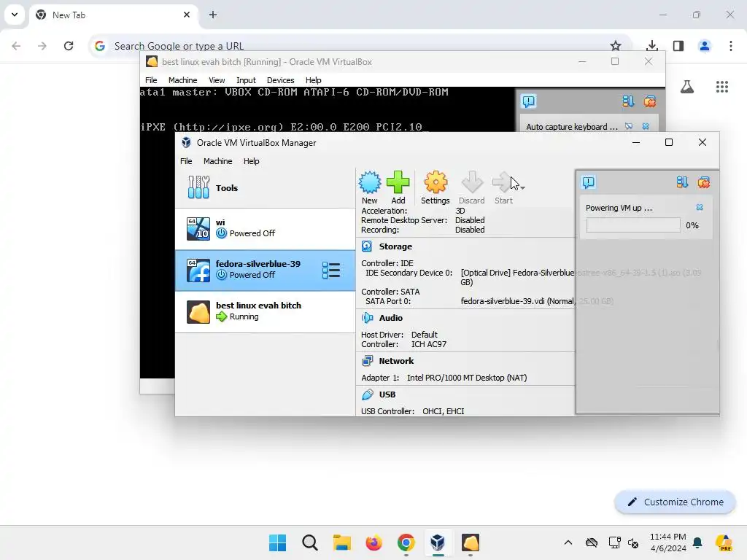
Task: Reload page with Chrome refresh button
Action: point(69,46)
